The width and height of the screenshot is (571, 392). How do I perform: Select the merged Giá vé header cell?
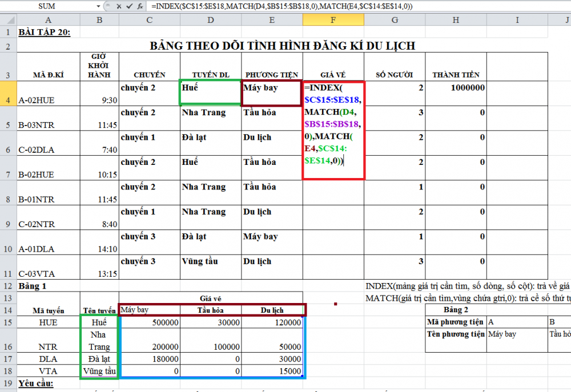point(211,298)
